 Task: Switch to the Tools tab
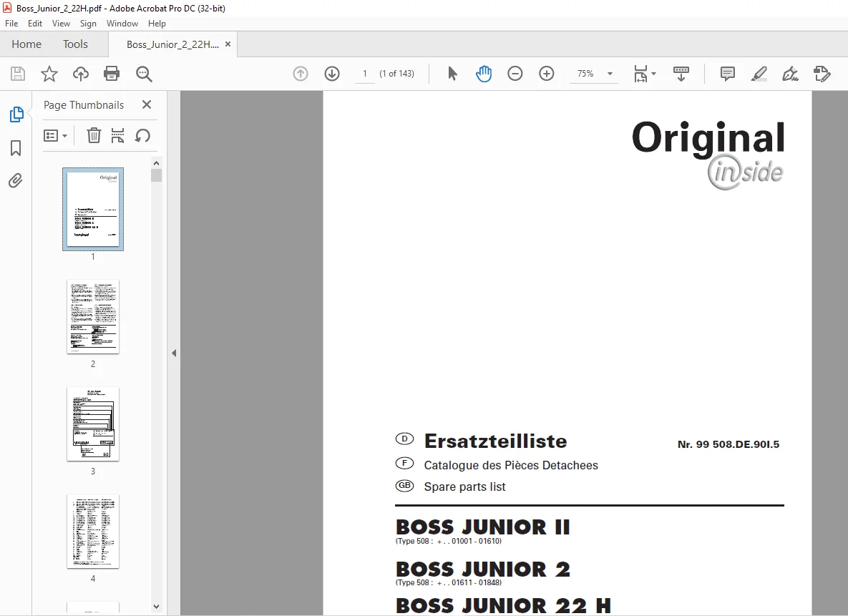tap(75, 44)
